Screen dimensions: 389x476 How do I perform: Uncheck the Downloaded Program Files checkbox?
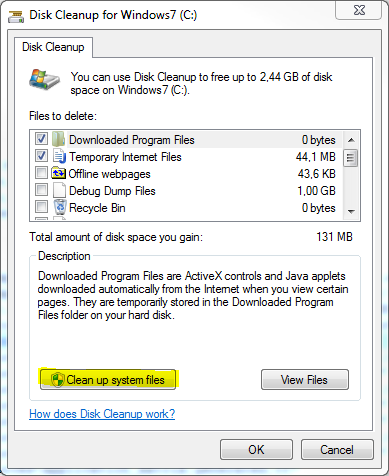point(41,139)
